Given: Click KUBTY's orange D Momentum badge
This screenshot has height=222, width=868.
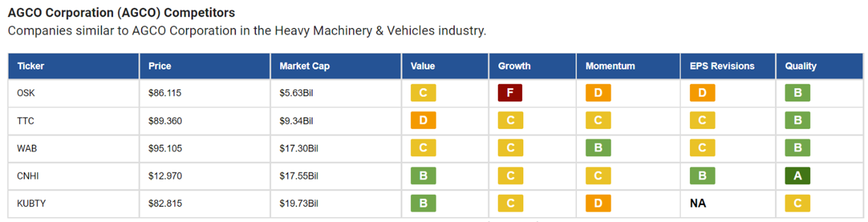Looking at the screenshot, I should click(x=598, y=203).
